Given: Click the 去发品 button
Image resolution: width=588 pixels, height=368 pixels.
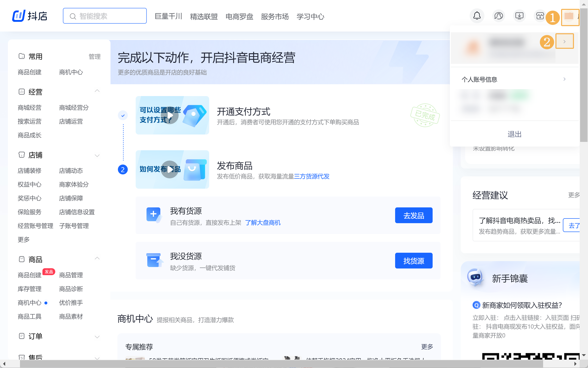Looking at the screenshot, I should 414,215.
